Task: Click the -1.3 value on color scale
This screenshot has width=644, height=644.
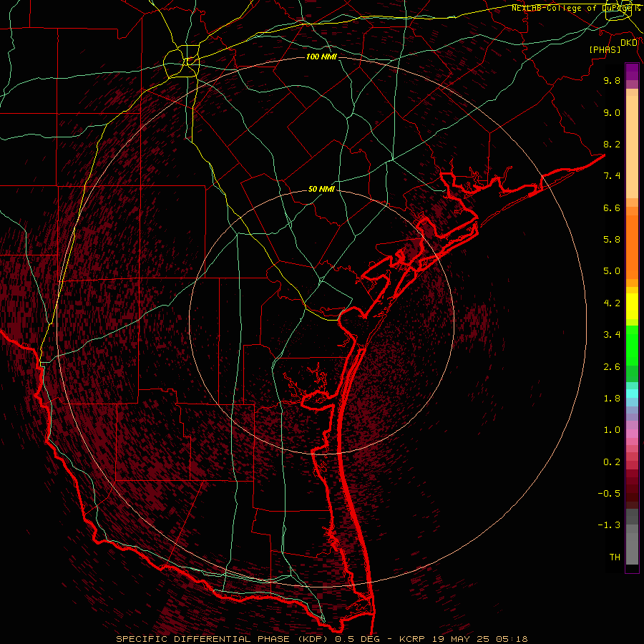Action: click(609, 526)
